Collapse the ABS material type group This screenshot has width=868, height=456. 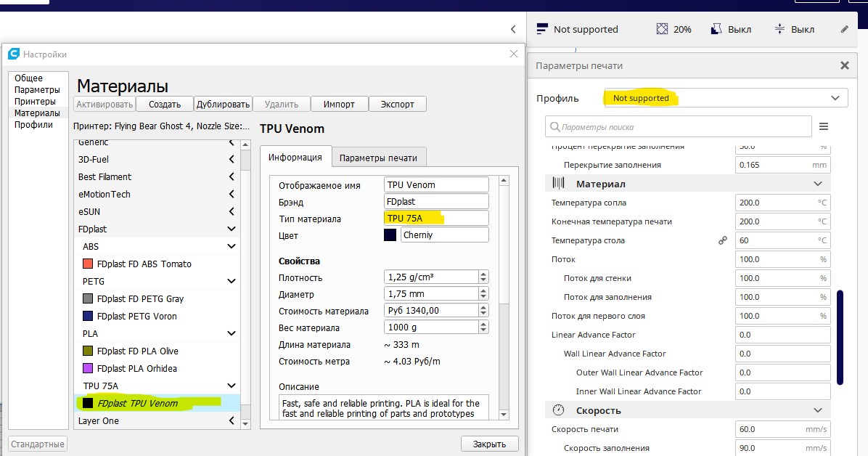232,246
